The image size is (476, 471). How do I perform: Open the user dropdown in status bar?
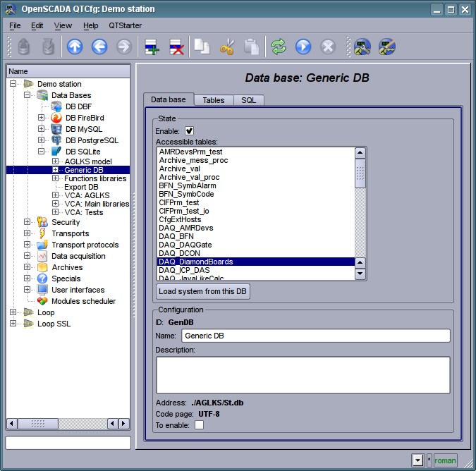pos(417,460)
